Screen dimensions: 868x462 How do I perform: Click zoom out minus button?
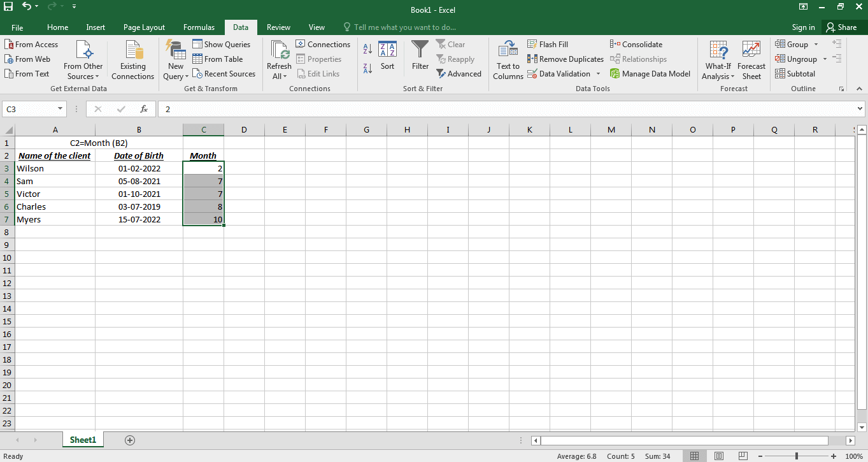pyautogui.click(x=759, y=456)
